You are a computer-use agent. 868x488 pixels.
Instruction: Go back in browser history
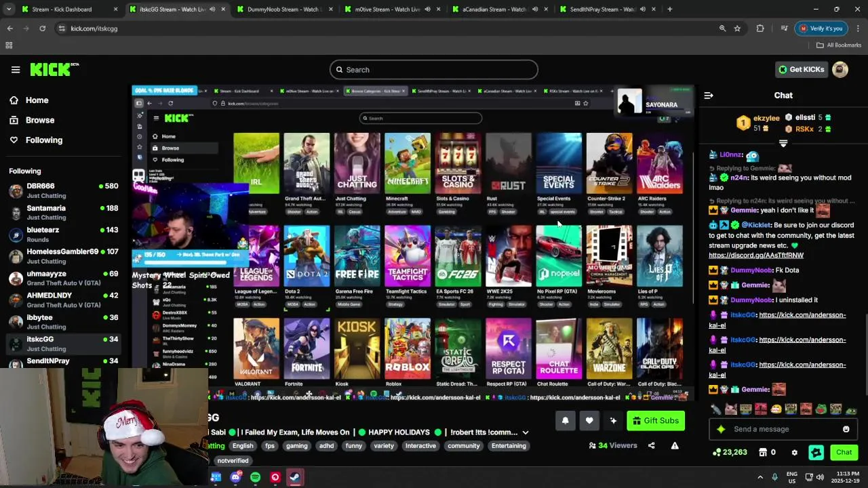point(10,28)
